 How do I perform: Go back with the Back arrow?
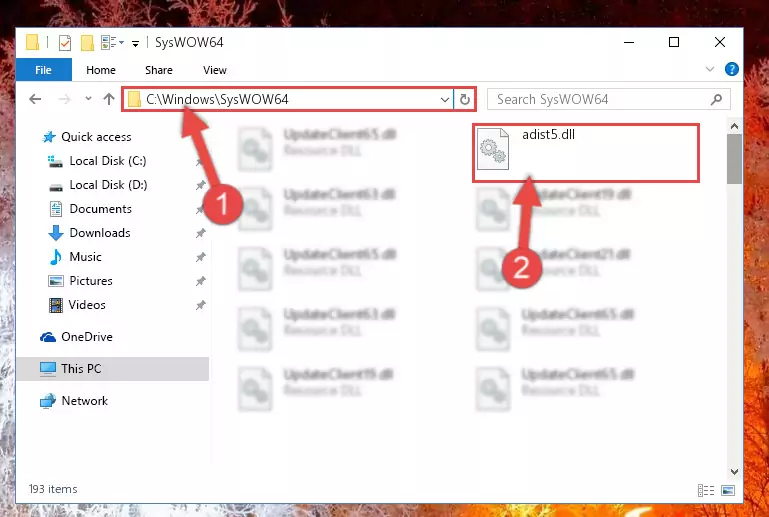35,99
